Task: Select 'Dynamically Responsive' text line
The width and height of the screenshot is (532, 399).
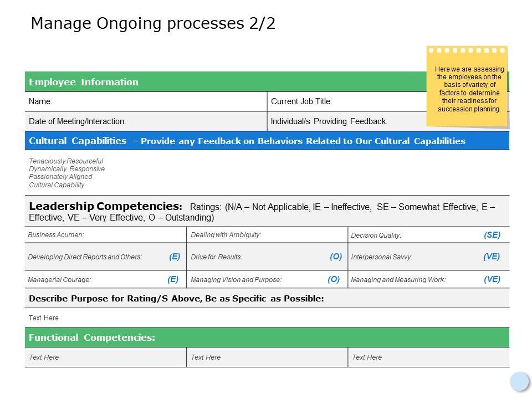Action: pyautogui.click(x=67, y=169)
